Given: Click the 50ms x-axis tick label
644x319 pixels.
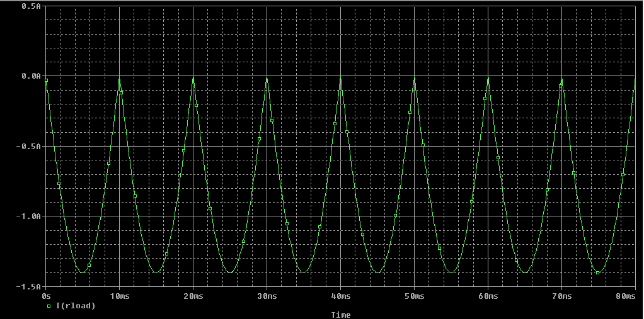Looking at the screenshot, I should pyautogui.click(x=414, y=295).
